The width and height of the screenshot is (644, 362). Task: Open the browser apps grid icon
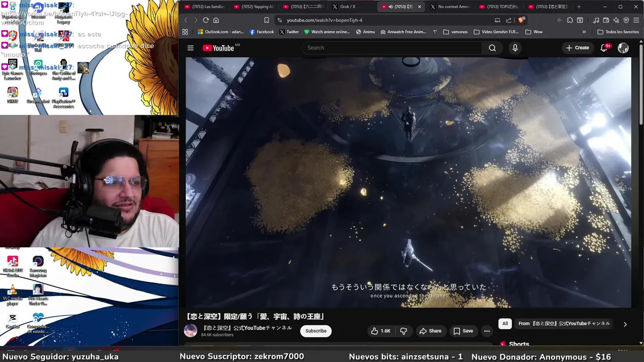pyautogui.click(x=185, y=32)
